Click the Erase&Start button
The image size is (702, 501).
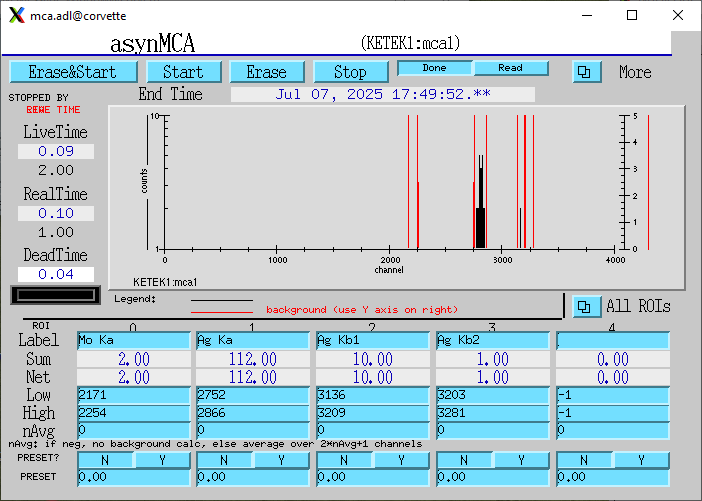(x=73, y=72)
